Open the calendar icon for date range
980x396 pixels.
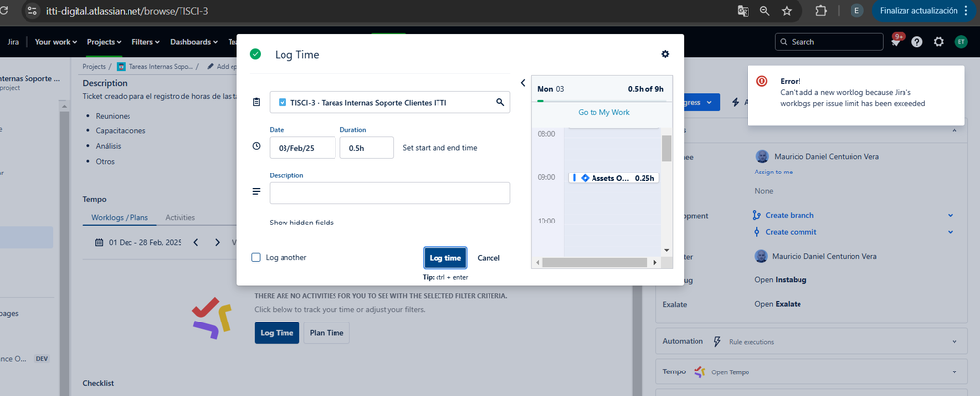click(99, 242)
